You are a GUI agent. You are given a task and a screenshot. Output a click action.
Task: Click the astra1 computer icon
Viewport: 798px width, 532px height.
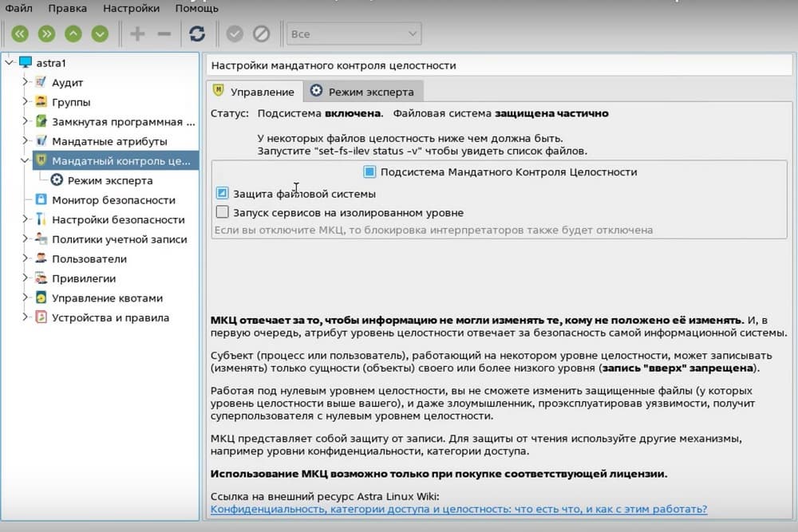pos(26,62)
